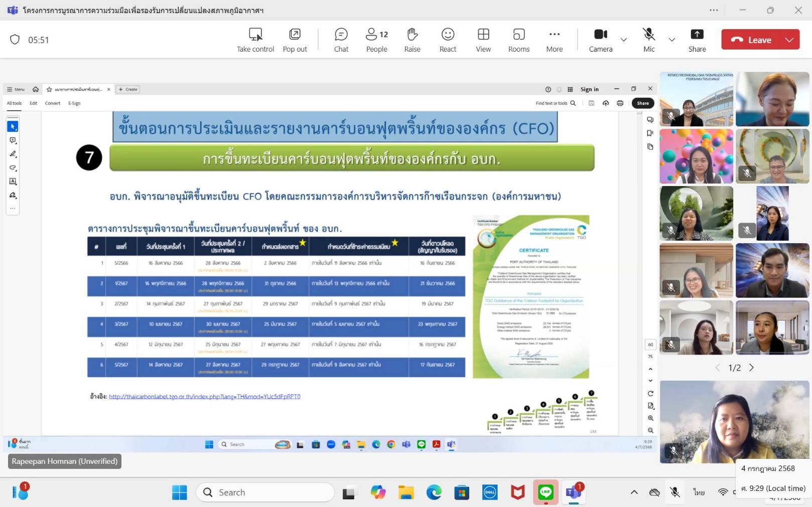
Task: Open the React emoji picker
Action: tap(448, 40)
